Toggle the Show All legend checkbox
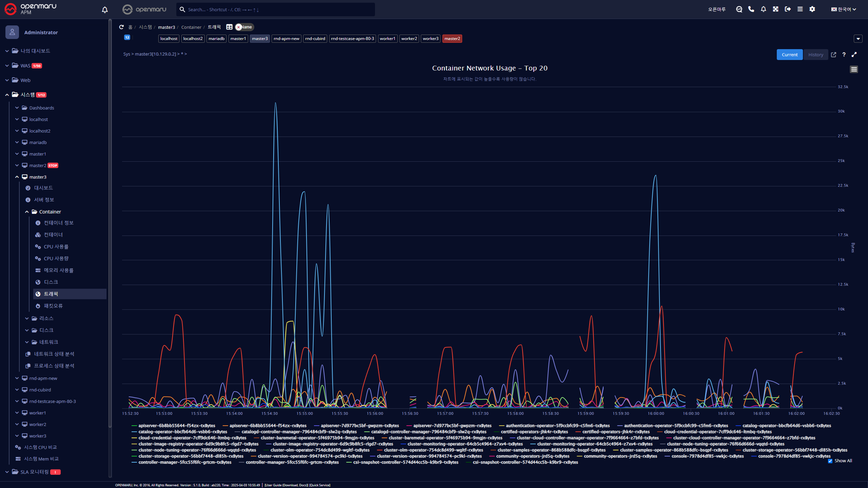868x488 pixels. (830, 461)
